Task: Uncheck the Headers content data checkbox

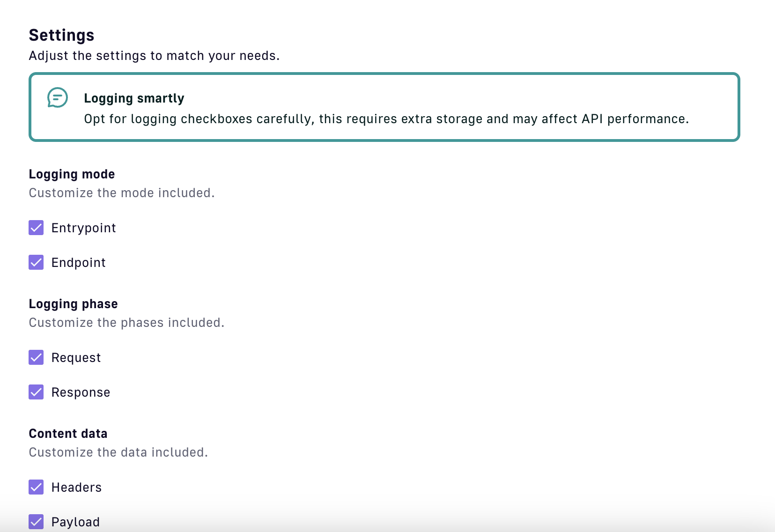Action: coord(36,487)
